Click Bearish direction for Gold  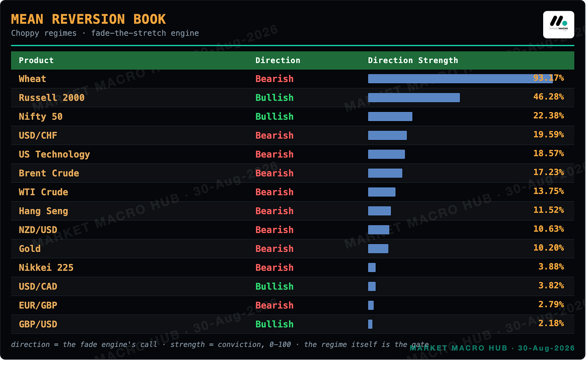coord(275,249)
